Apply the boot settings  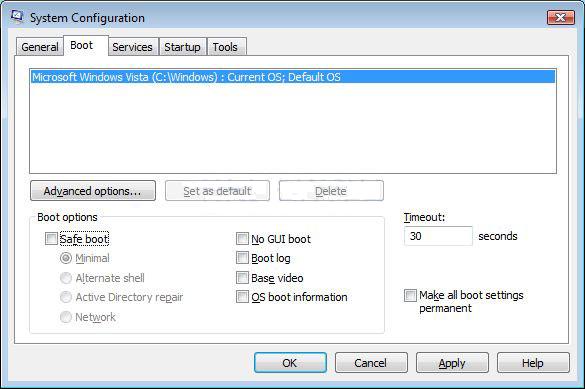[x=452, y=363]
